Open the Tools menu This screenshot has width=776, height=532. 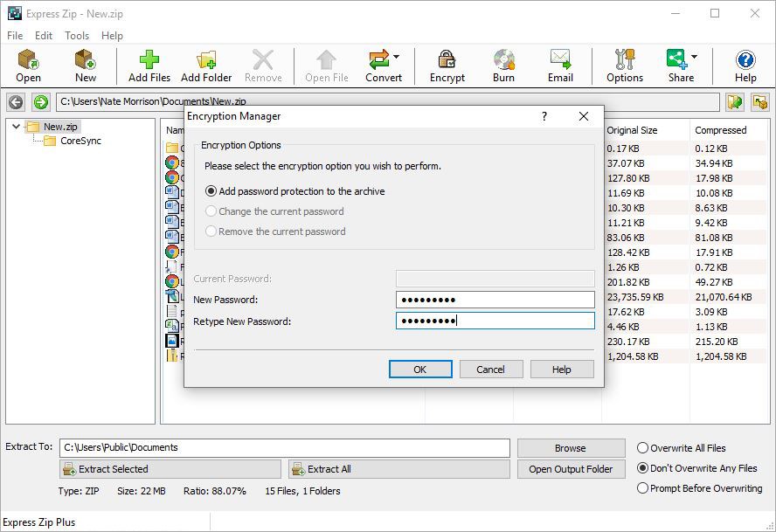click(x=77, y=36)
